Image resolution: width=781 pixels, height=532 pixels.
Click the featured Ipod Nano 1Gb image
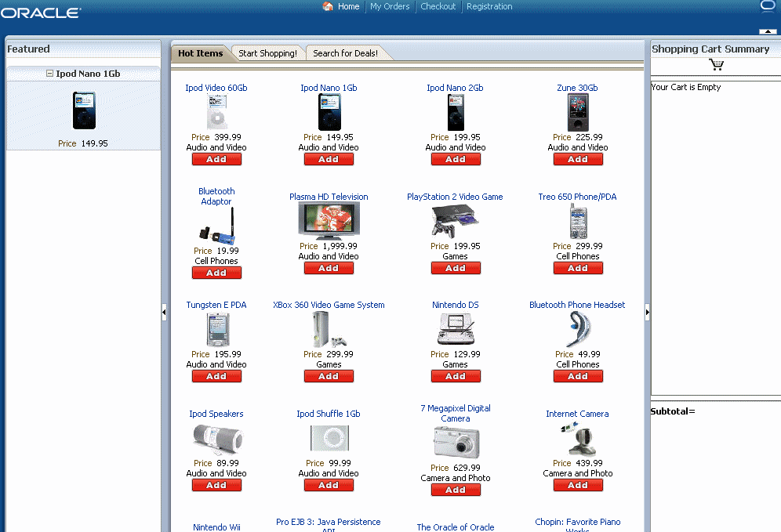84,110
